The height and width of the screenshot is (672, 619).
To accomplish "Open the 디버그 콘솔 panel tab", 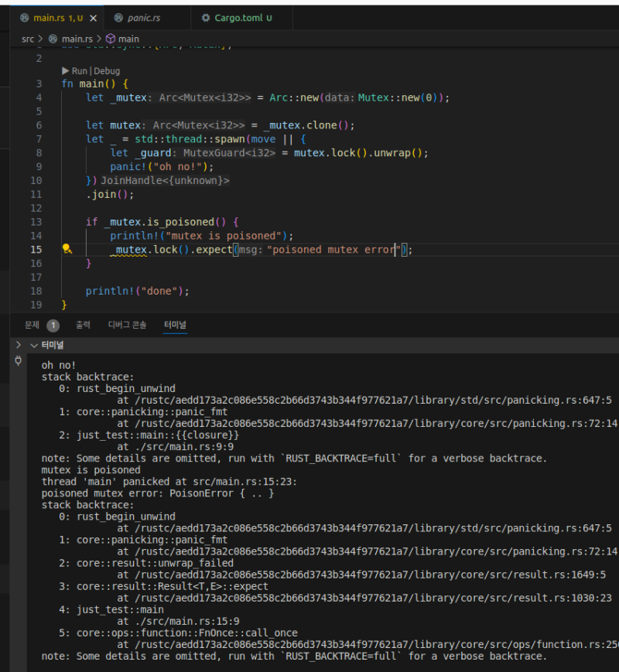I will tap(127, 326).
